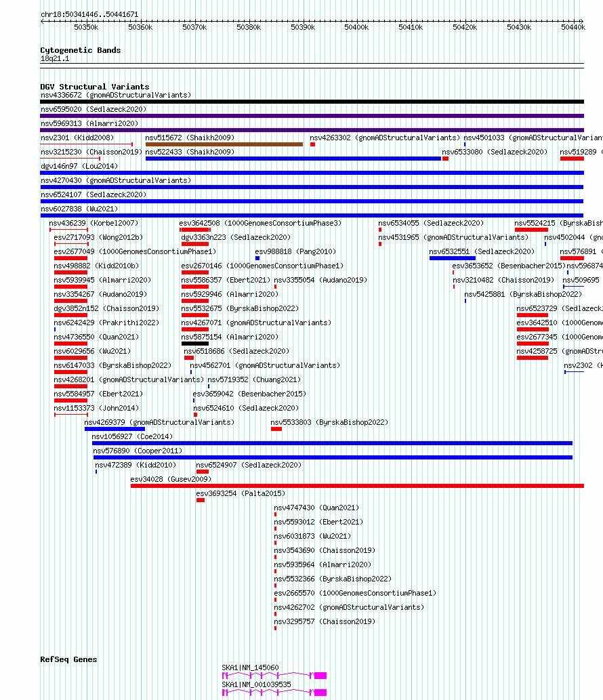Click nsv3215230 (Chaisson2019) label
The width and height of the screenshot is (603, 700).
coord(91,152)
